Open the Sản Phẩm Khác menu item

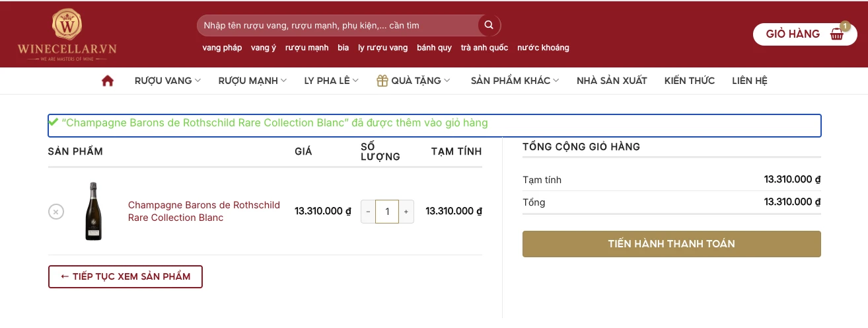point(515,81)
